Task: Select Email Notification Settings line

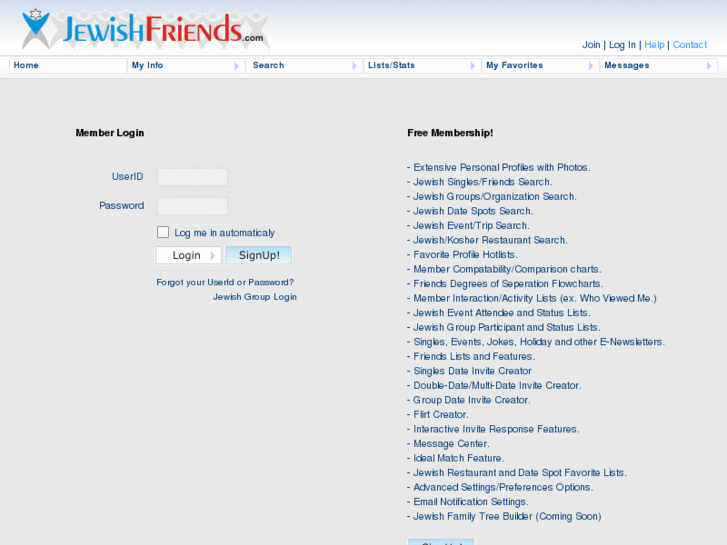Action: click(468, 502)
